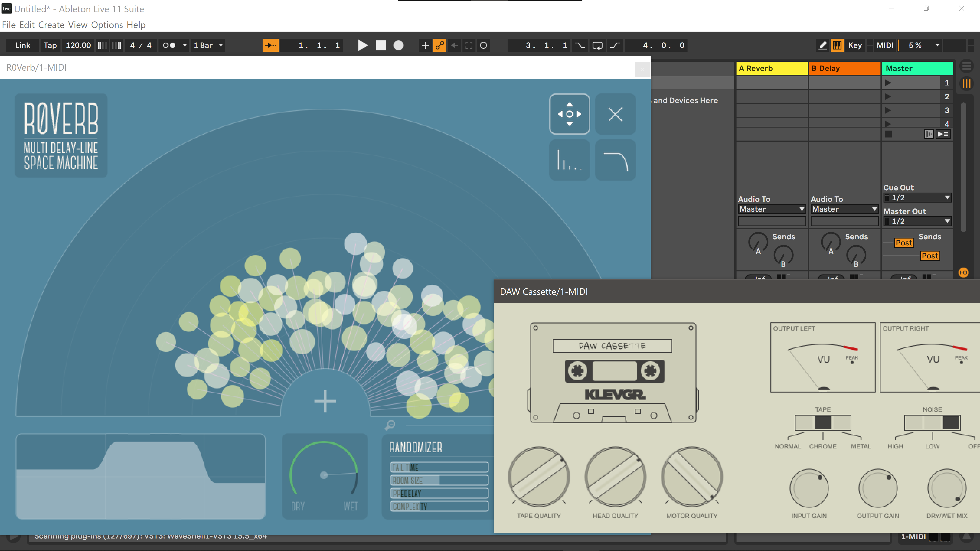Image resolution: width=980 pixels, height=551 pixels.
Task: Open the 1 Bar quantization dropdown
Action: (x=208, y=45)
